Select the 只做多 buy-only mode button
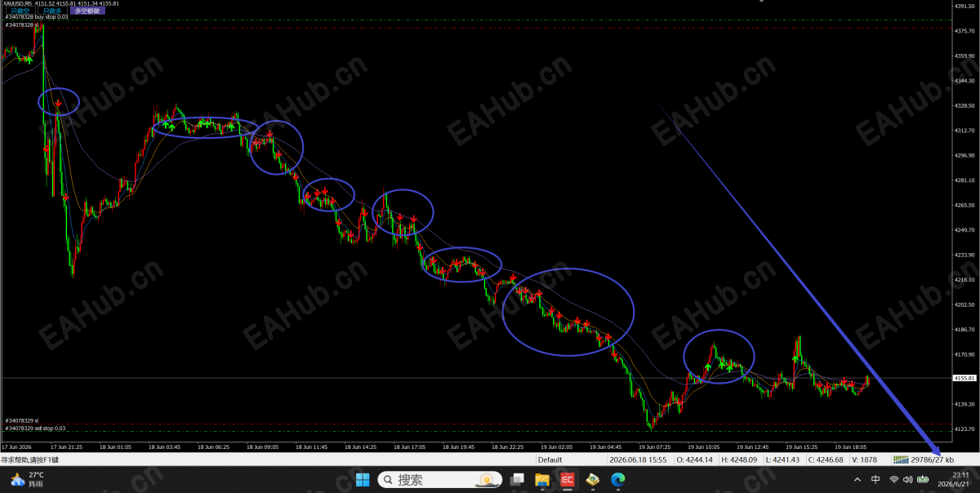This screenshot has width=980, height=493. (52, 11)
